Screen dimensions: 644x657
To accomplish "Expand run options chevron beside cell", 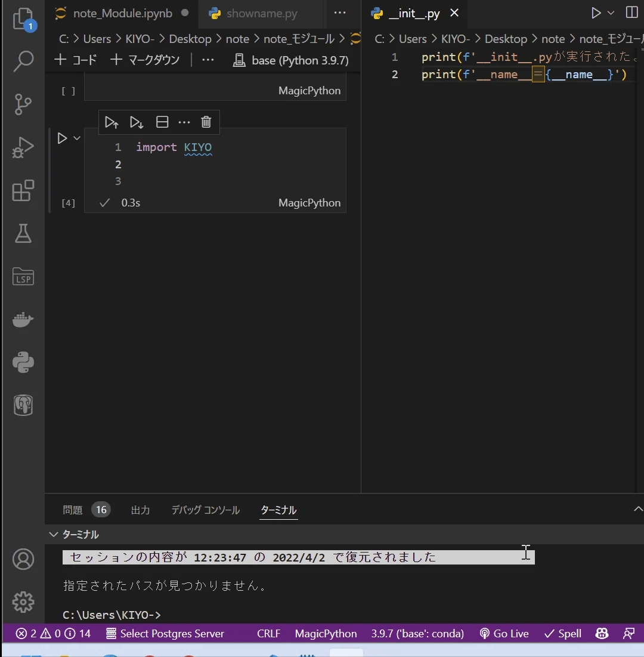I will pyautogui.click(x=77, y=138).
